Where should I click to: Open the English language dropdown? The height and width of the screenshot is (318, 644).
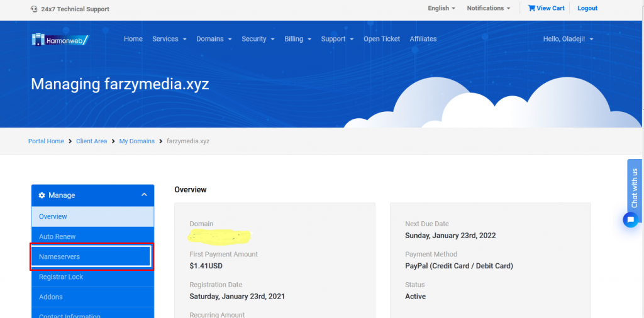[x=441, y=8]
